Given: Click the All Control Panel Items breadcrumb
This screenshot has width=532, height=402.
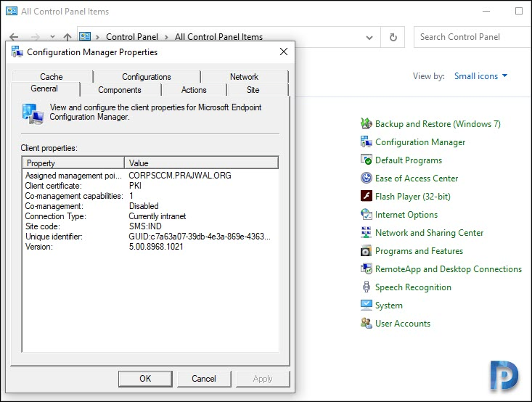Looking at the screenshot, I should (219, 36).
